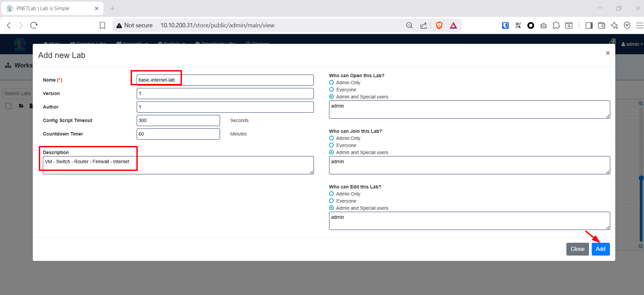
Task: Expand the admin user dropdown
Action: (x=632, y=44)
